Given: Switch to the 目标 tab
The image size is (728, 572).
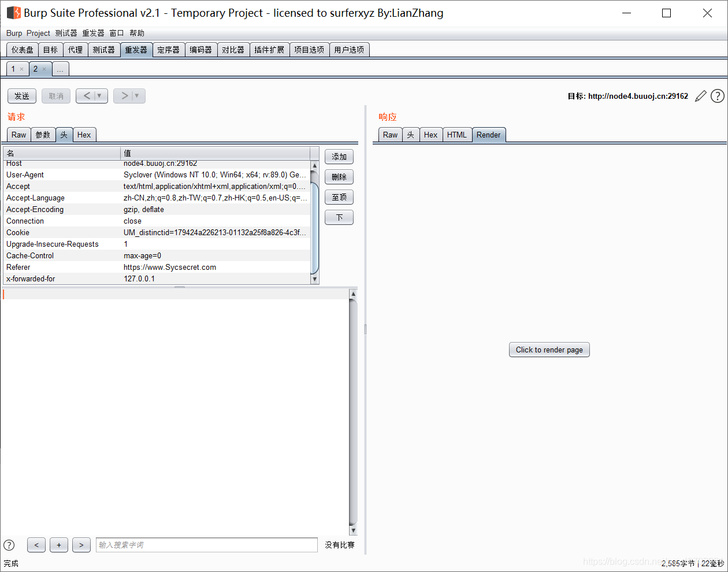Looking at the screenshot, I should click(x=51, y=50).
